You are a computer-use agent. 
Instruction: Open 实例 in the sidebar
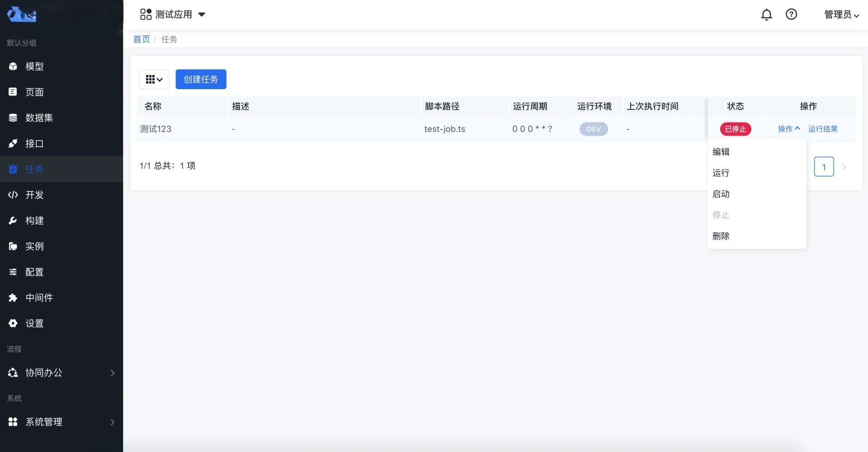(61, 246)
